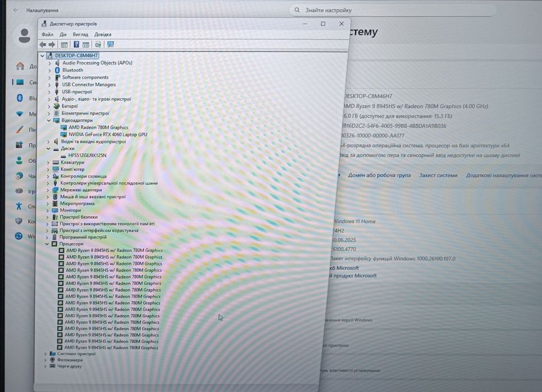542x392 pixels.
Task: Open Захист системи link
Action: point(438,175)
